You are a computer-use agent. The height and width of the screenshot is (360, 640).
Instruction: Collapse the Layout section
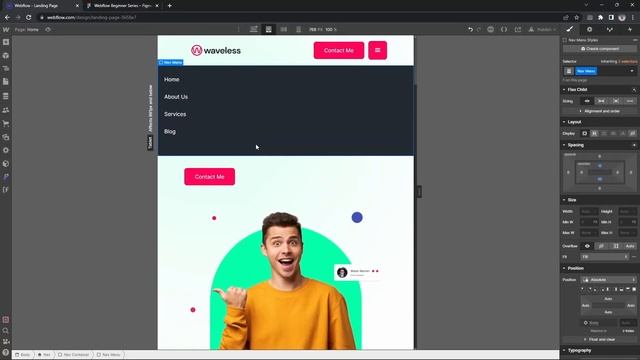(x=573, y=122)
